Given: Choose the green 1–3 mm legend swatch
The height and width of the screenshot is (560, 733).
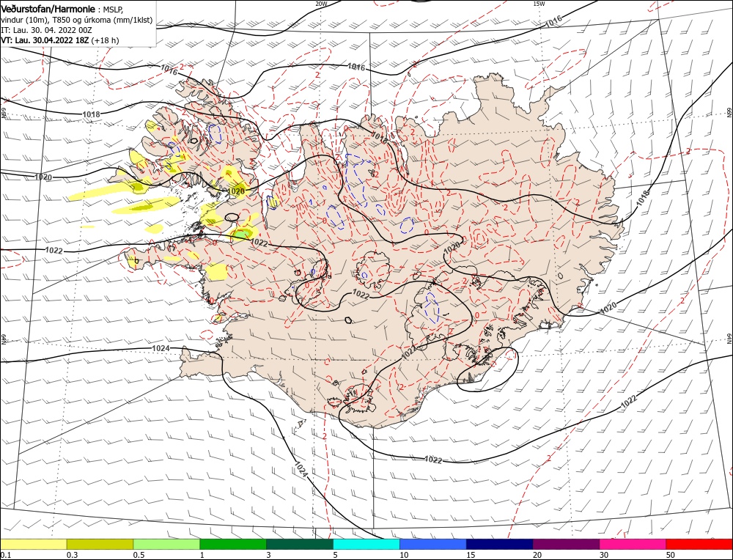Looking at the screenshot, I should coord(233,544).
